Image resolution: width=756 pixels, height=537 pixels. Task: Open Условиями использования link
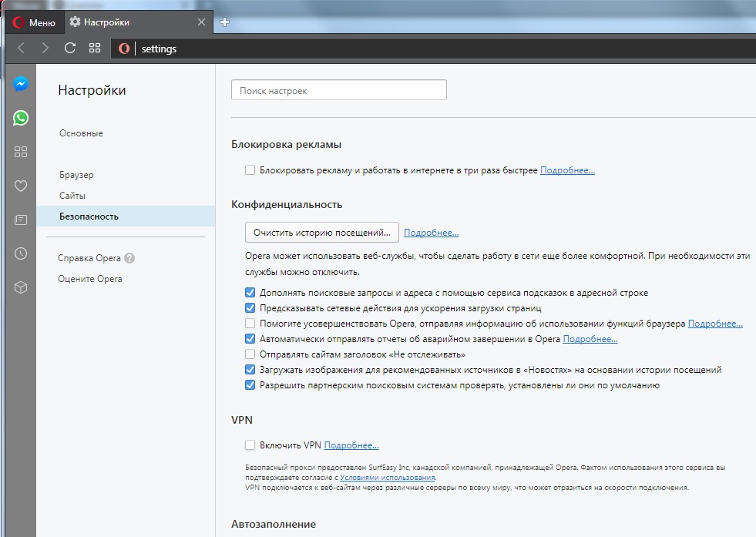(x=388, y=477)
